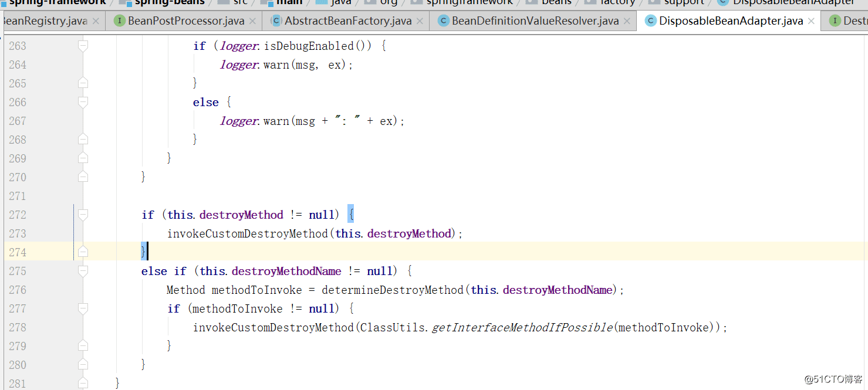This screenshot has height=390, width=868.
Task: Click line number 278 in the gutter
Action: coord(18,327)
